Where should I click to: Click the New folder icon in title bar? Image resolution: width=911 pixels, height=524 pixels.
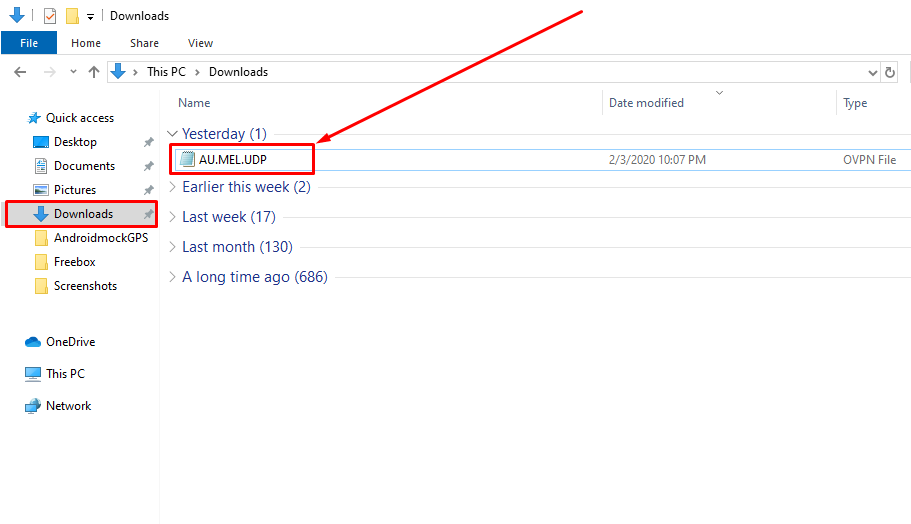[x=72, y=16]
